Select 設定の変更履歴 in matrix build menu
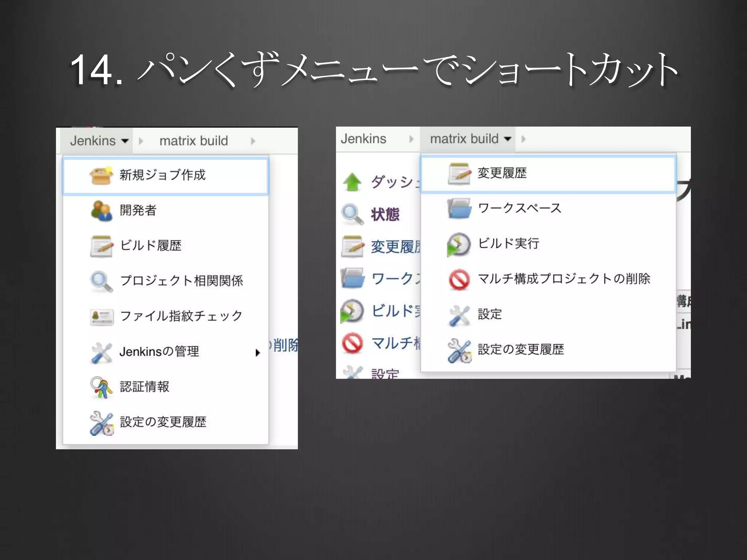This screenshot has height=560, width=747. (548, 350)
